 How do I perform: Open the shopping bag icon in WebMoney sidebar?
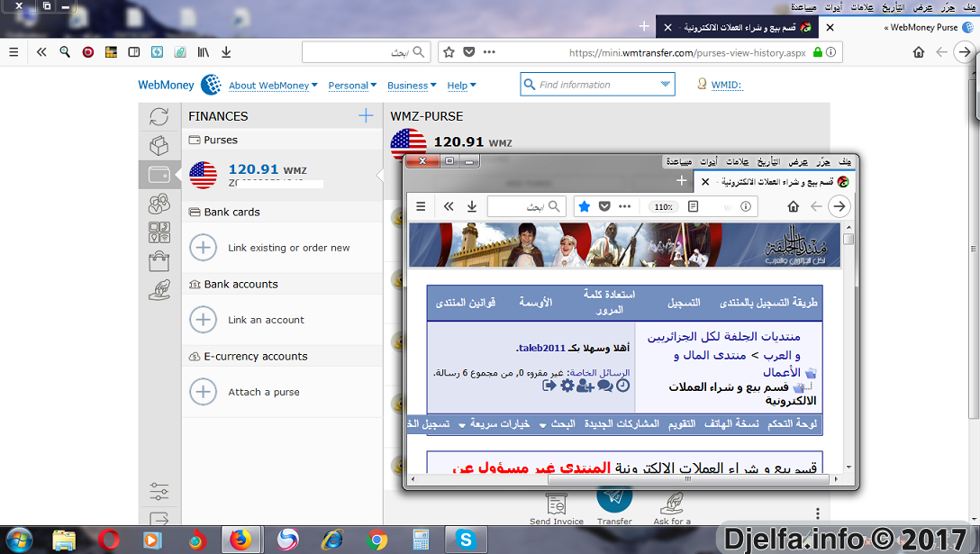click(159, 261)
